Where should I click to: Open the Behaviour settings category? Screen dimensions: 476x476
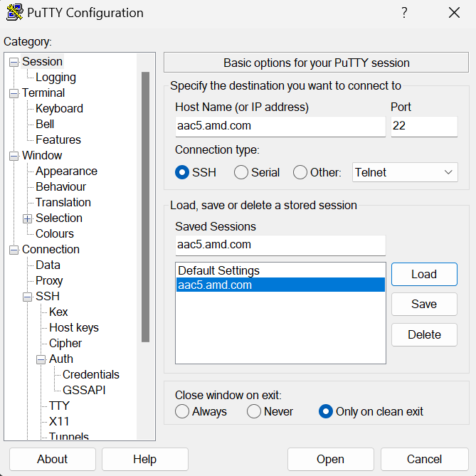click(x=60, y=186)
